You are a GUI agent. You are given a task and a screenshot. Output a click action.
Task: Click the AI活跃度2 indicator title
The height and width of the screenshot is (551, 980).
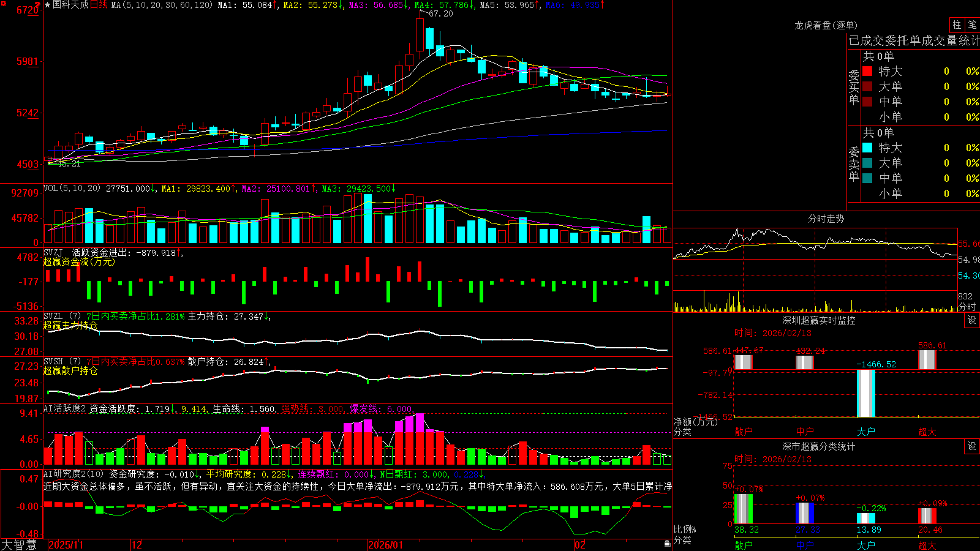click(x=65, y=408)
